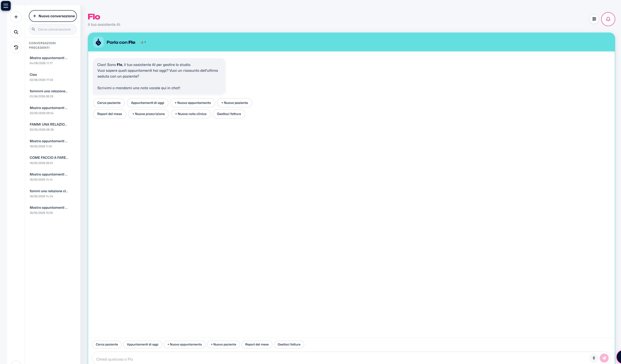Click the + Nuova prescrizione chip
The image size is (621, 364).
(x=148, y=114)
